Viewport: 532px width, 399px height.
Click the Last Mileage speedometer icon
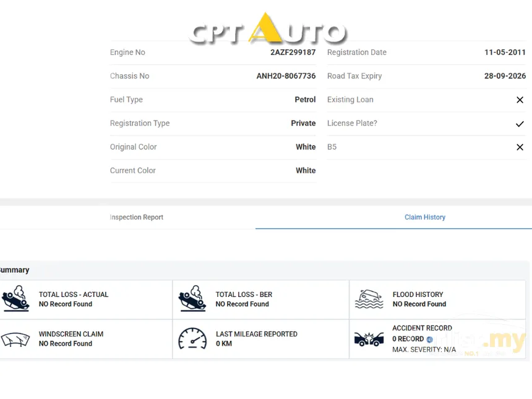coord(192,338)
